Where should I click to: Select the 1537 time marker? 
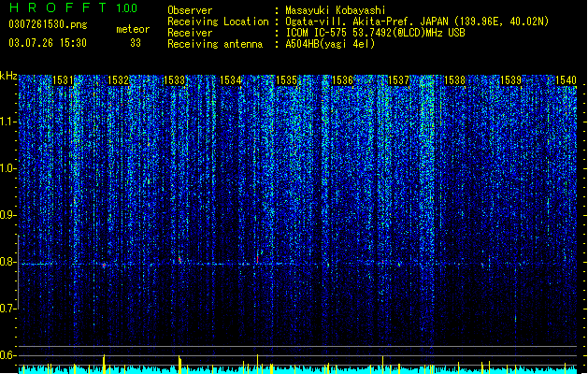[398, 80]
